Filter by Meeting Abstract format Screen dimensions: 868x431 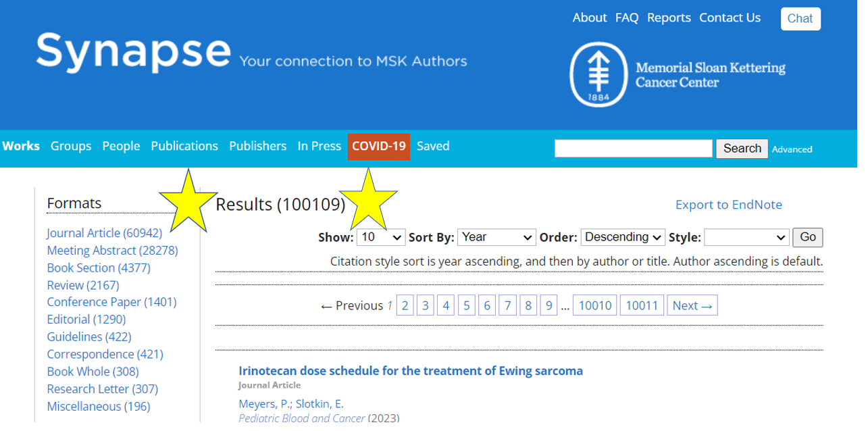[112, 251]
